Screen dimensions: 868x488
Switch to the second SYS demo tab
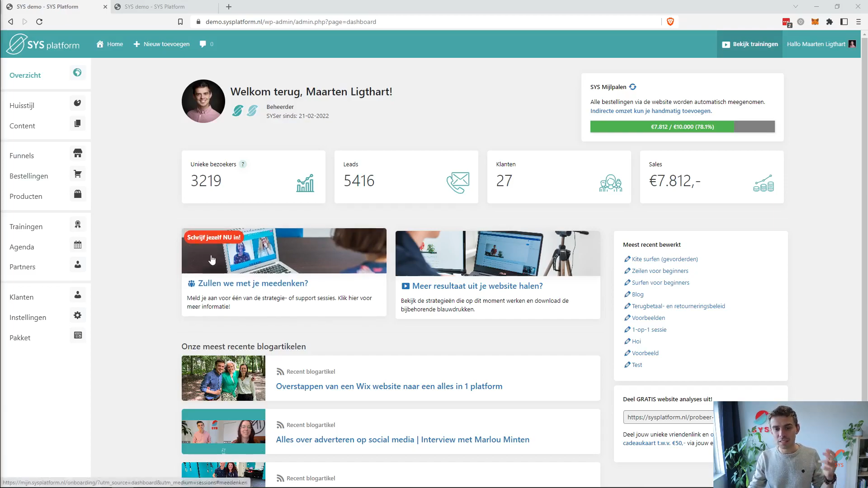point(154,7)
